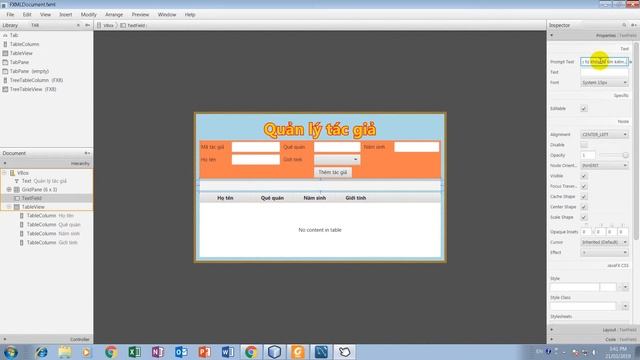Screen dimensions: 640x360
Task: Click VBox in the breadcrumb path
Action: point(105,25)
